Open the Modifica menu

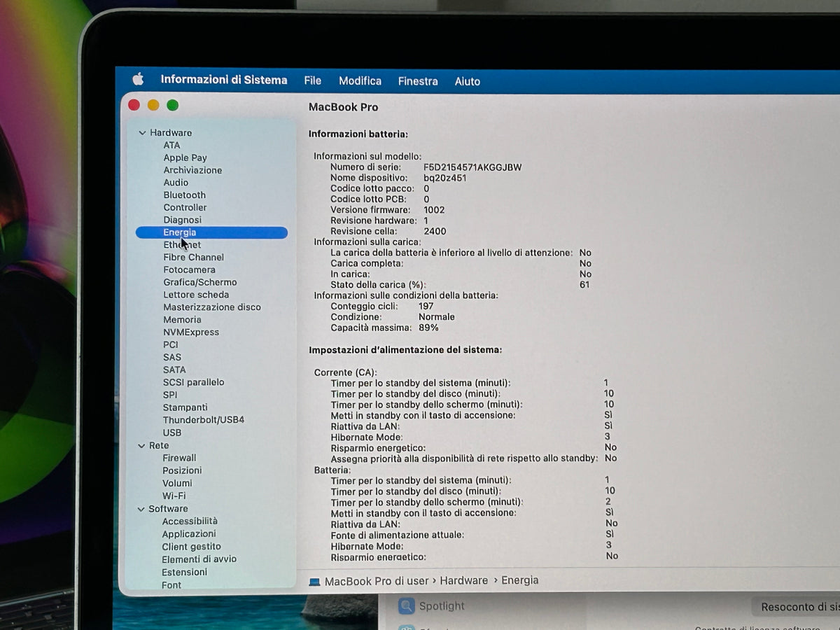pos(360,80)
